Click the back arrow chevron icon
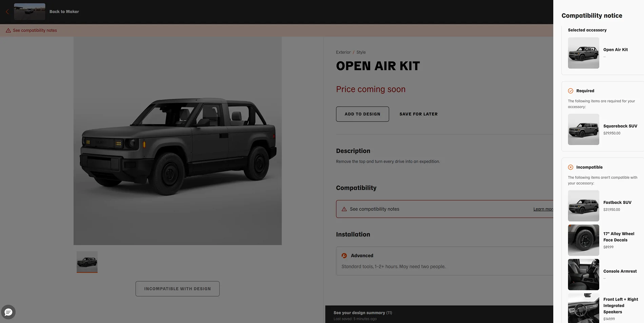Viewport: 644px width, 323px height. [7, 12]
